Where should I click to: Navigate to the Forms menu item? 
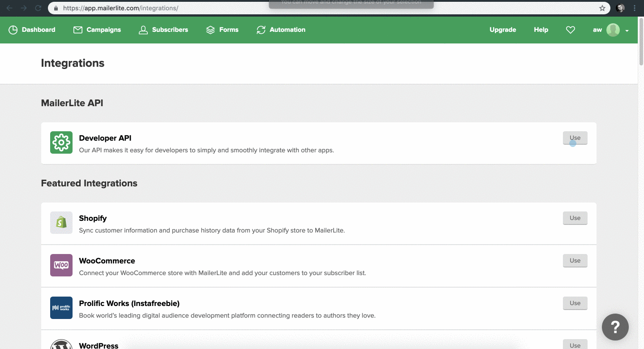[222, 30]
